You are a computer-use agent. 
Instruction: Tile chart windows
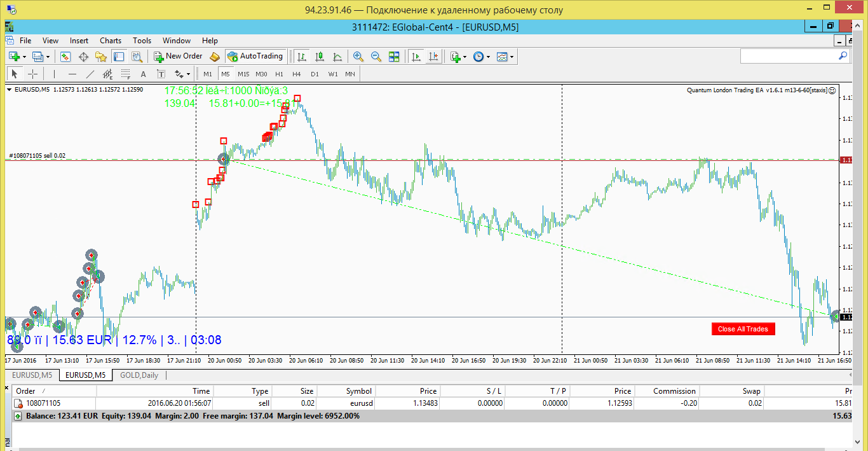pyautogui.click(x=394, y=56)
